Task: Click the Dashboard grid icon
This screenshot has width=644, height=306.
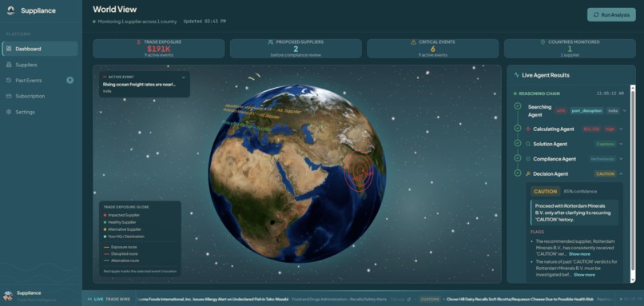Action: [x=9, y=49]
